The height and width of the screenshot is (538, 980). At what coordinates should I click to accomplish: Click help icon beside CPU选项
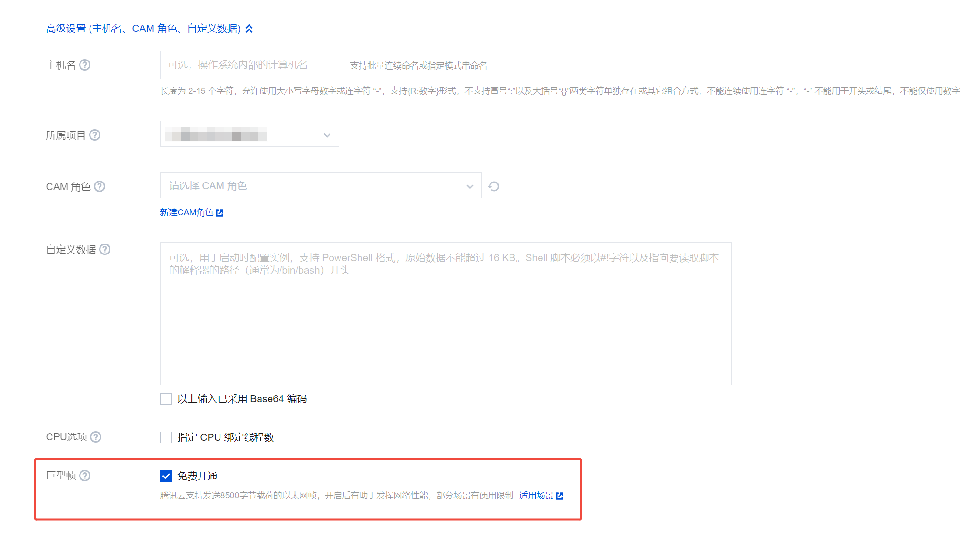[x=96, y=437]
